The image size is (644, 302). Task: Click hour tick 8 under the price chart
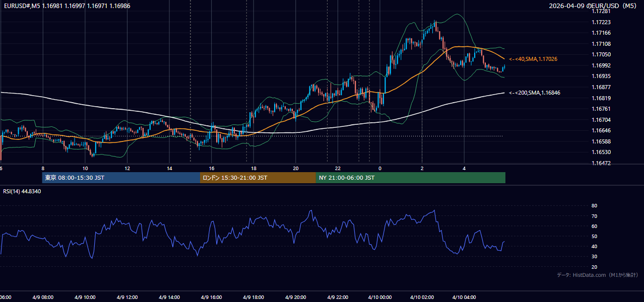(x=43, y=168)
